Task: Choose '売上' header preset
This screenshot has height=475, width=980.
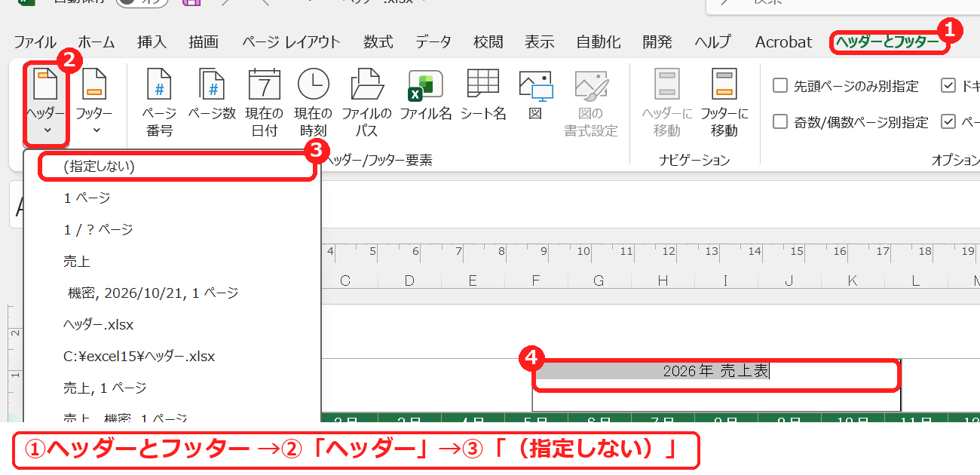Action: tap(173, 262)
